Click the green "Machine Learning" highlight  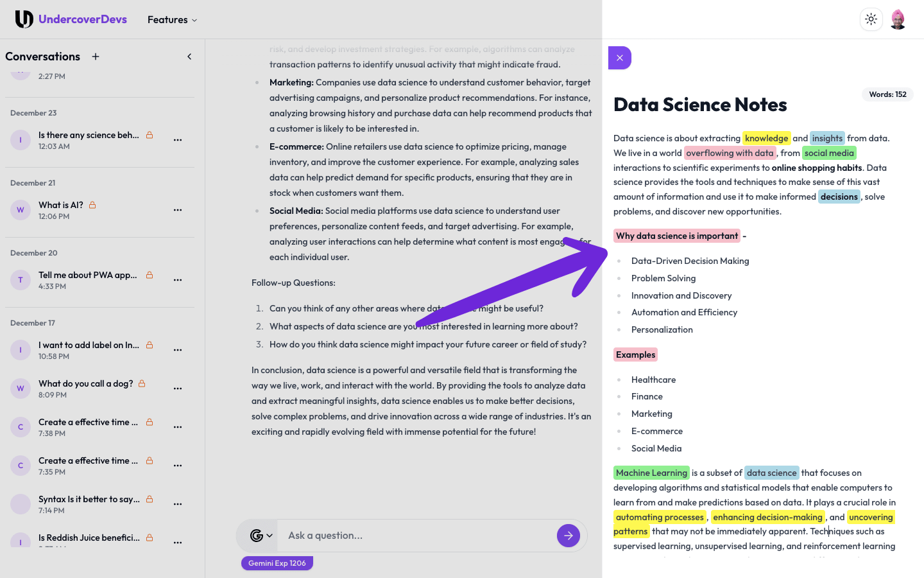click(x=651, y=473)
